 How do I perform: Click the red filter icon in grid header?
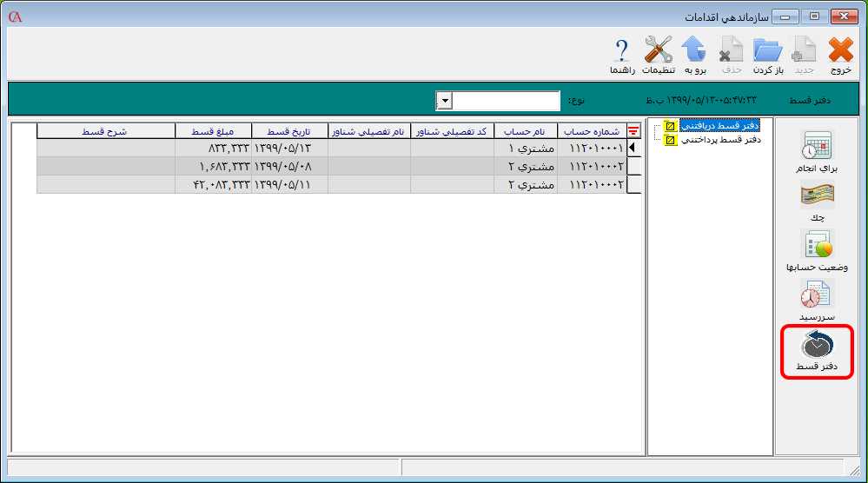633,131
